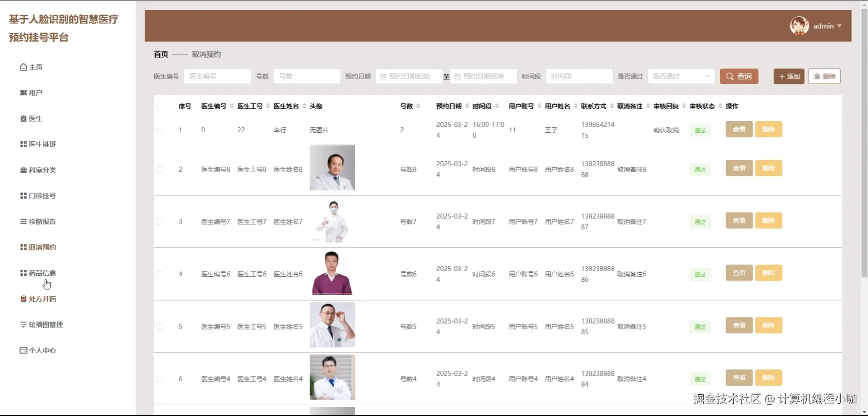Click 通过 status tag in row 医生姓名7
868x416 pixels.
700,222
